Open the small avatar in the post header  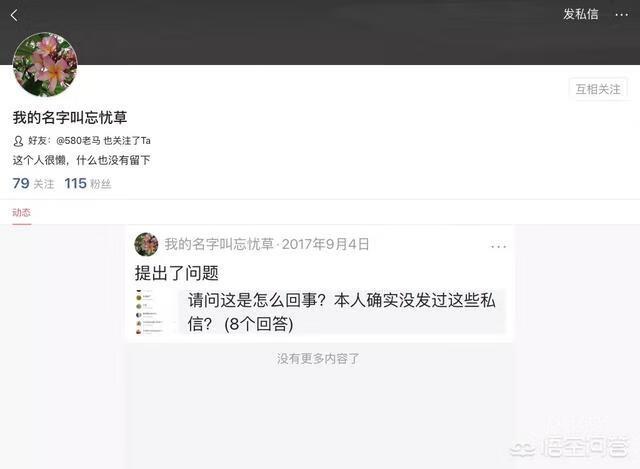146,244
